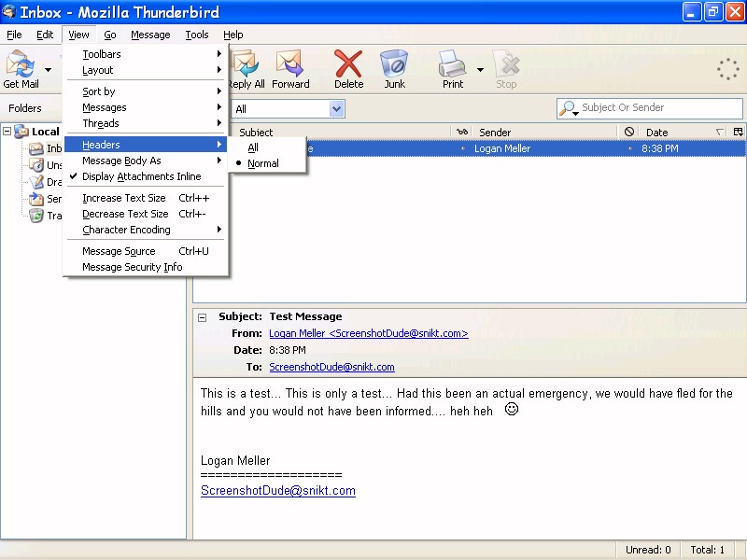Expand the Layout submenu

pyautogui.click(x=147, y=70)
